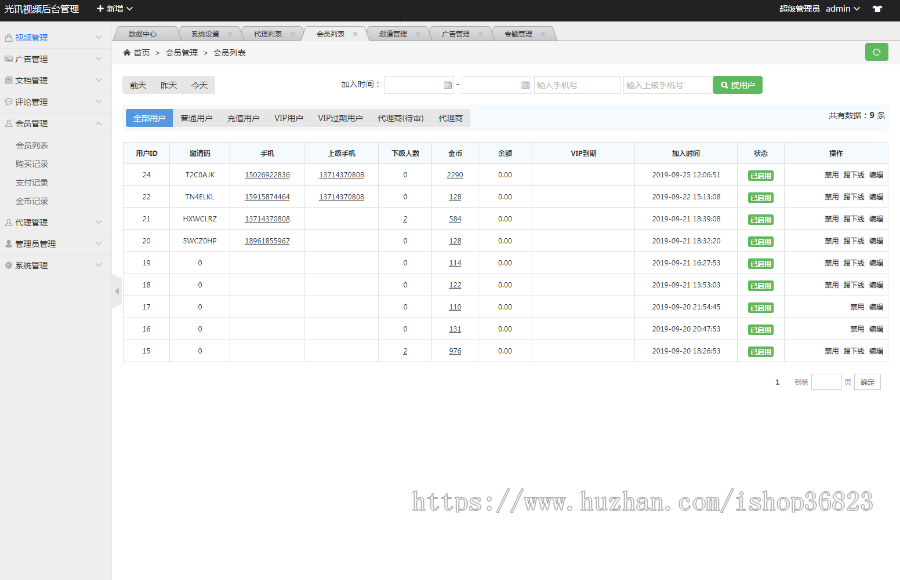Toggle 已启用 status for user 17
The image size is (900, 580).
click(x=761, y=308)
